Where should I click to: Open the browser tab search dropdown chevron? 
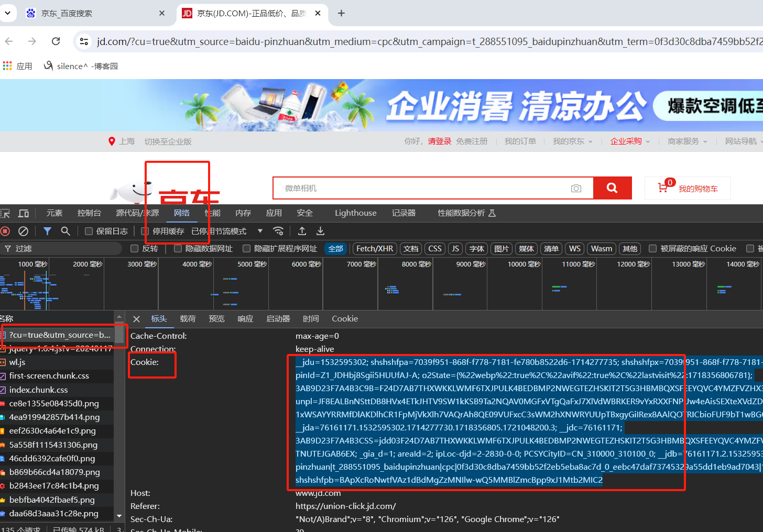pyautogui.click(x=7, y=13)
